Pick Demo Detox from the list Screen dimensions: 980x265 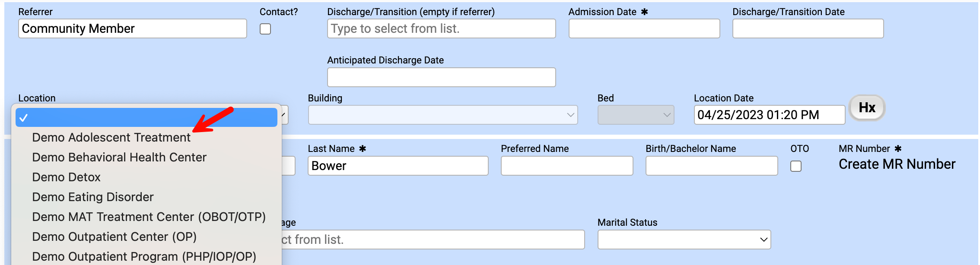pos(66,177)
